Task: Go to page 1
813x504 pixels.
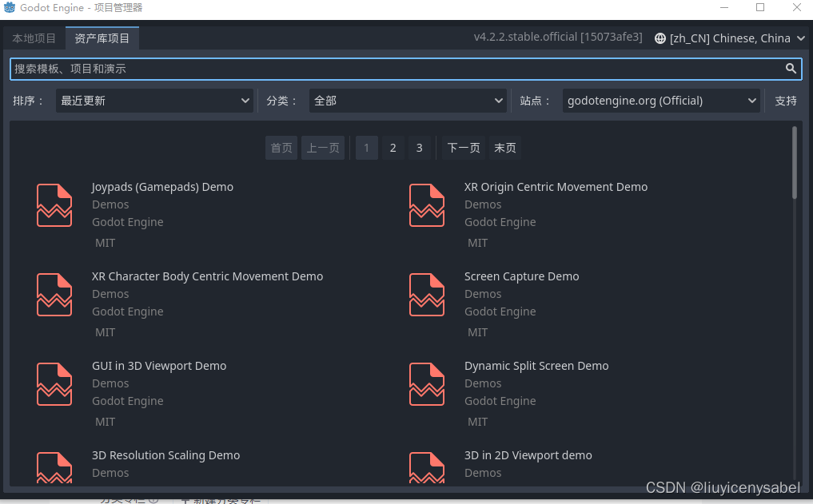Action: tap(367, 148)
